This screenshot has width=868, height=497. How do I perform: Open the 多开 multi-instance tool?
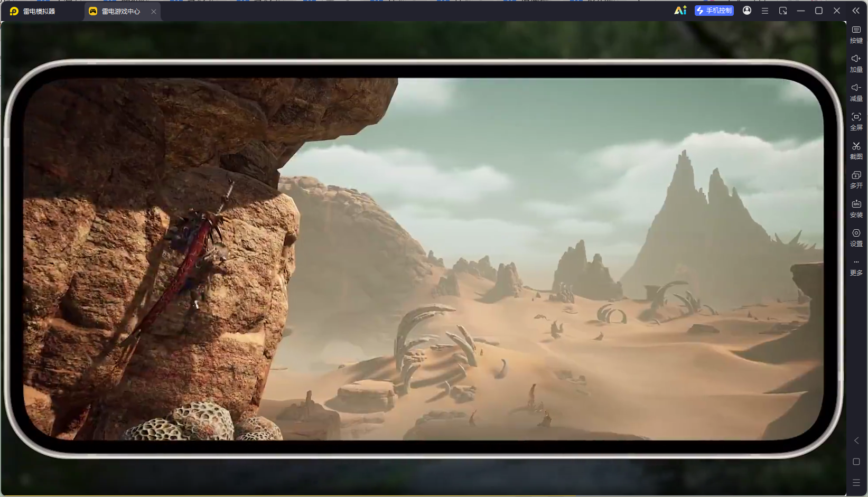[x=856, y=180]
